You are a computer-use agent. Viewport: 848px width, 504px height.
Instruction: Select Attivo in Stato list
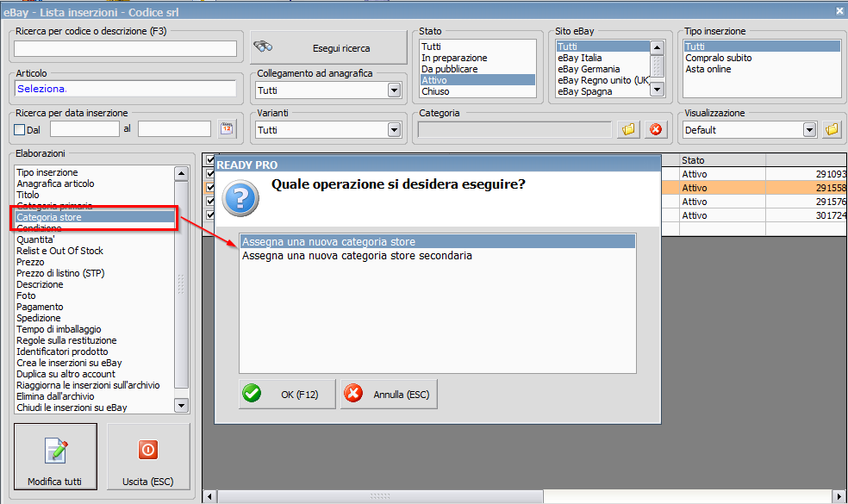tap(477, 80)
